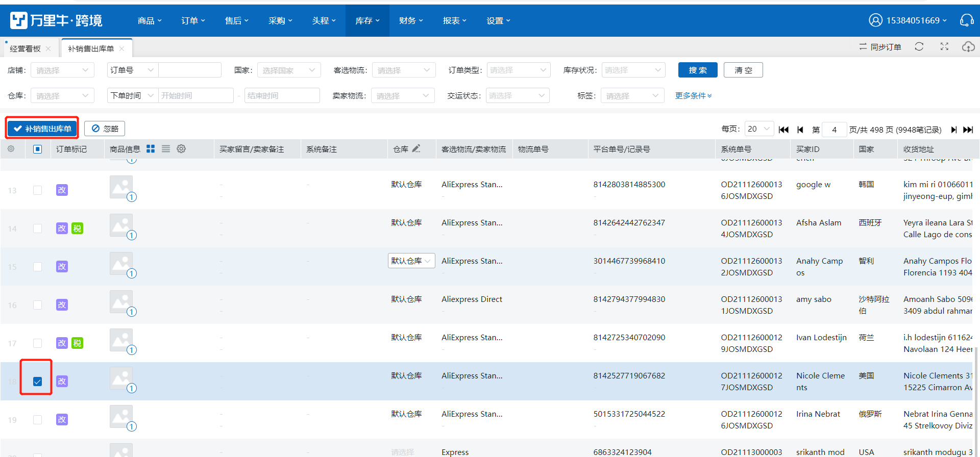Open the 订单类型 dropdown

pyautogui.click(x=519, y=70)
